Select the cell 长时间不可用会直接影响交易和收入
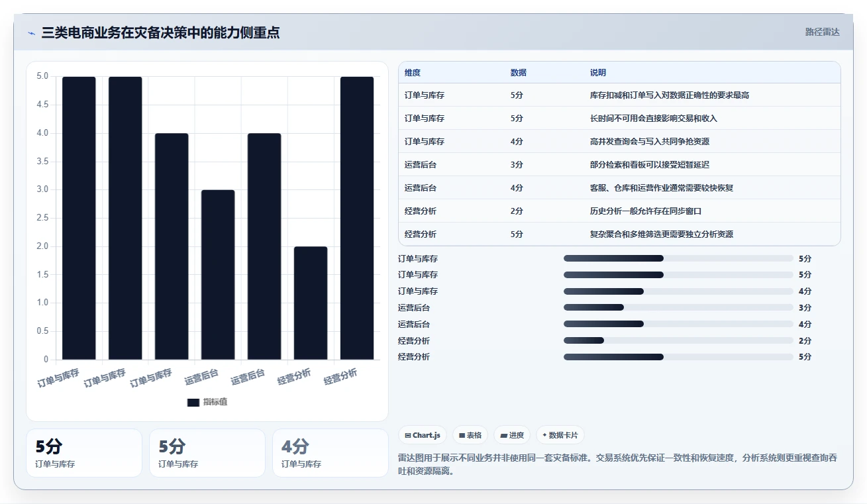The width and height of the screenshot is (867, 504). pos(654,119)
